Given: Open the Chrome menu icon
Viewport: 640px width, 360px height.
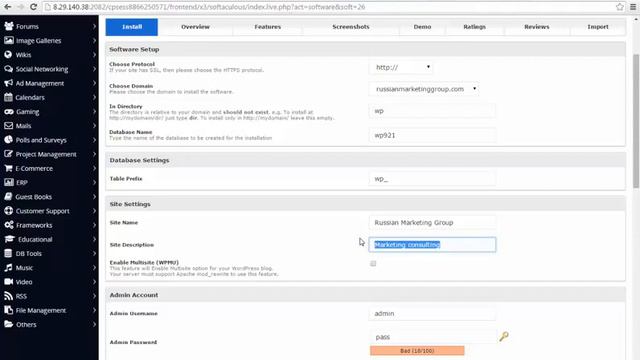Looking at the screenshot, I should pos(633,7).
